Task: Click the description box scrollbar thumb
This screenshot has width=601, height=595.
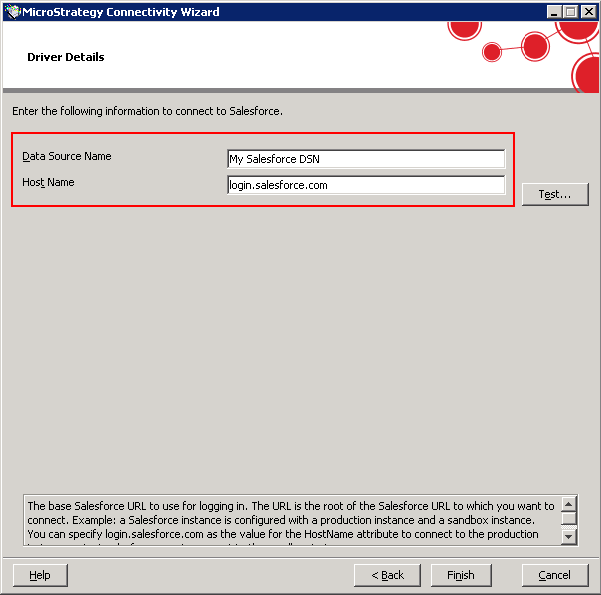Action: coord(569,519)
